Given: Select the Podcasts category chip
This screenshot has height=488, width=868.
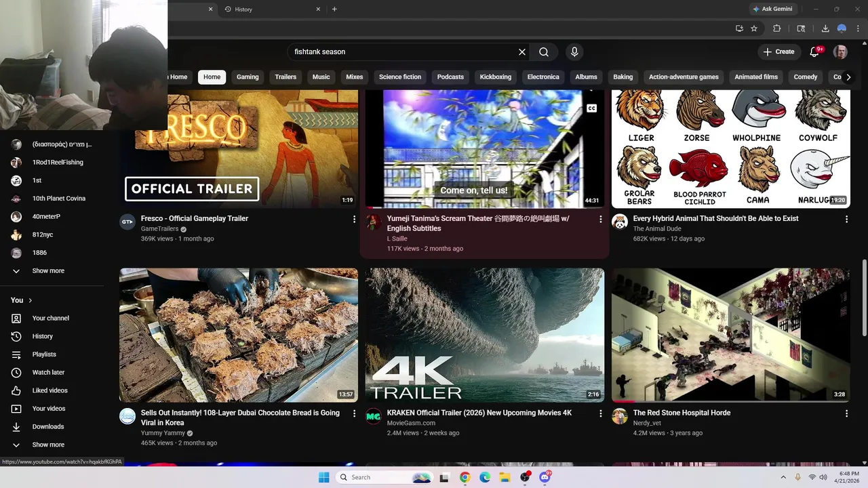Looking at the screenshot, I should [450, 77].
